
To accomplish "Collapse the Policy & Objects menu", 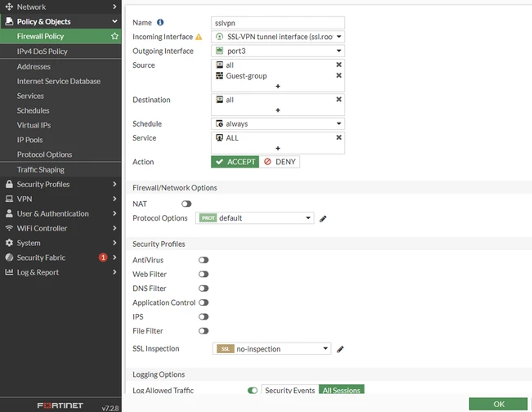I will [x=114, y=21].
